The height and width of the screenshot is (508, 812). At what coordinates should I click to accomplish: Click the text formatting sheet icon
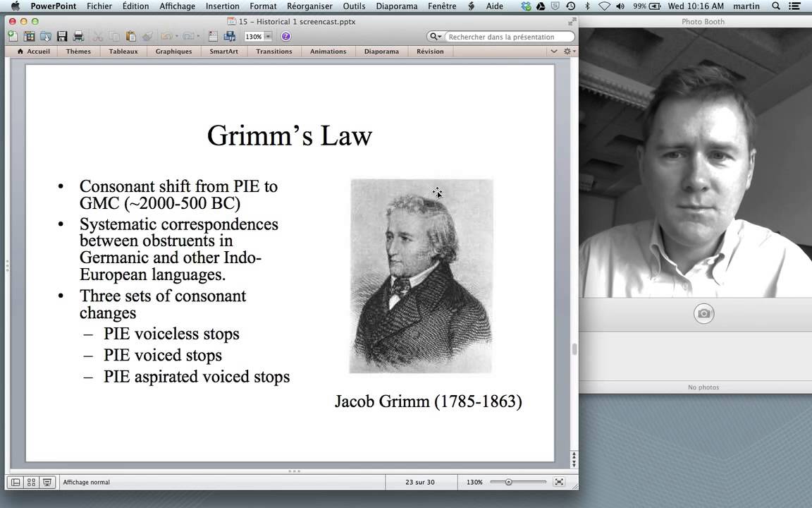[x=213, y=36]
